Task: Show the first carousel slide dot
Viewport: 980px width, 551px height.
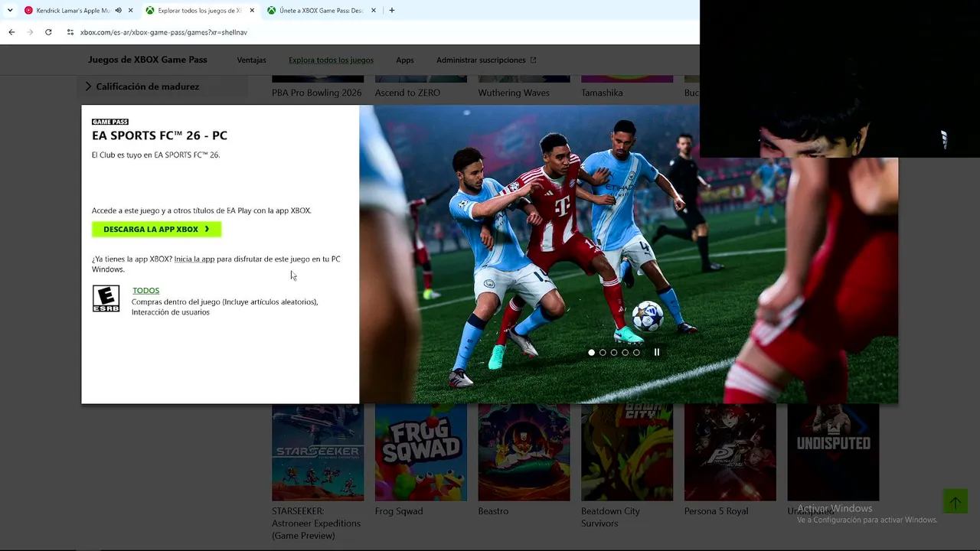Action: click(591, 353)
